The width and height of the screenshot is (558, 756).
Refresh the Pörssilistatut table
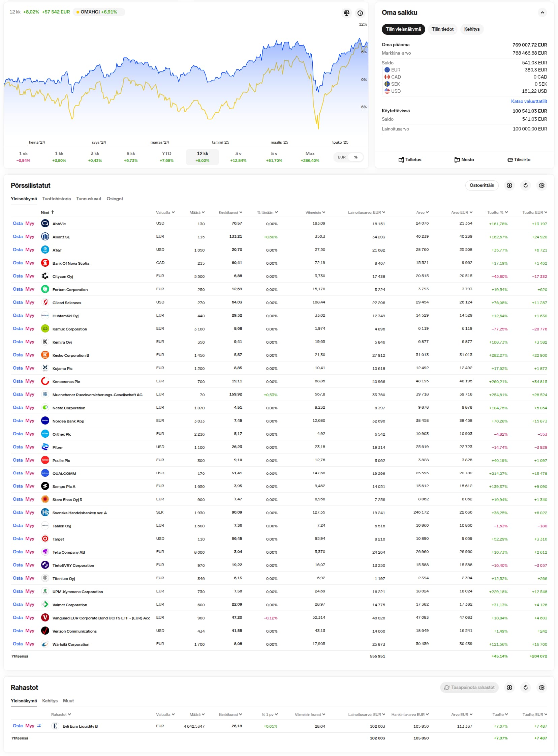click(x=525, y=185)
